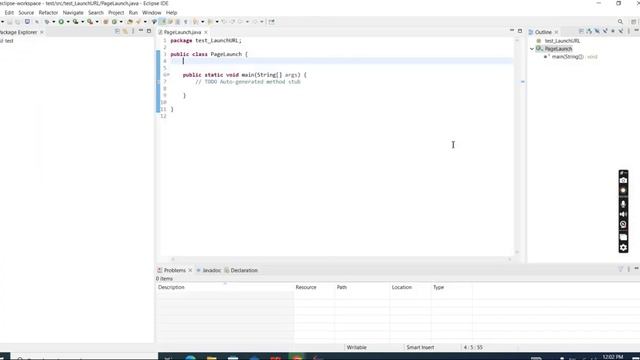Open settings gear on recorder bar
640x360 pixels.
623,248
